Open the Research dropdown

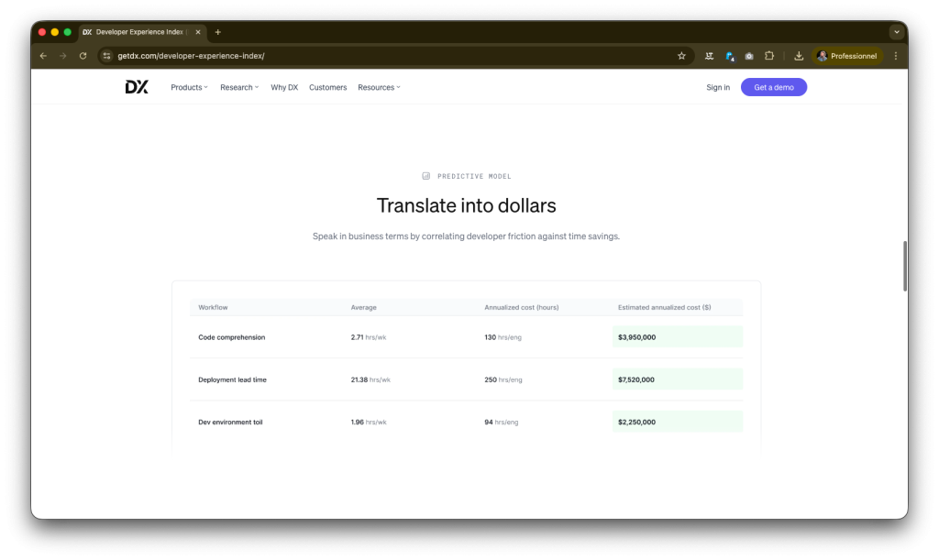[x=238, y=87]
